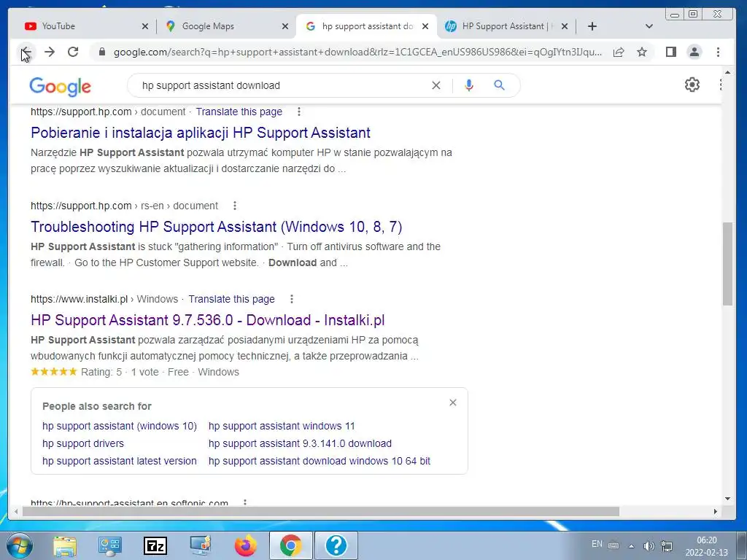Click the forward navigation arrow
This screenshot has width=747, height=560.
point(50,52)
